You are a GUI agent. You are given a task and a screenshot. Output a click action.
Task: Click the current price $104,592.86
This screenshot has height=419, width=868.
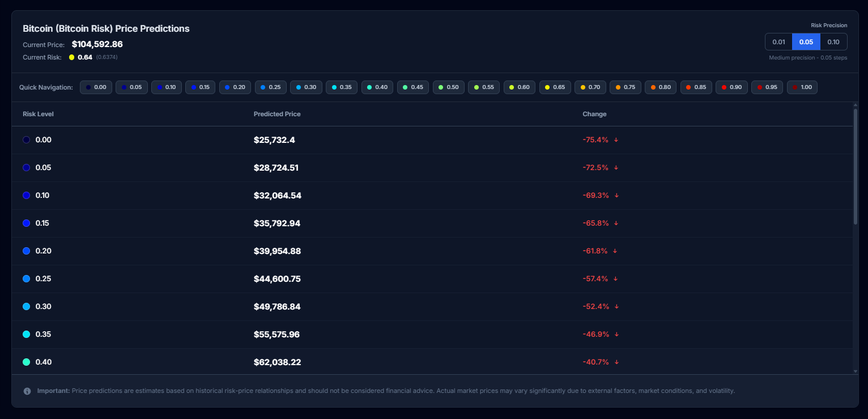[97, 44]
